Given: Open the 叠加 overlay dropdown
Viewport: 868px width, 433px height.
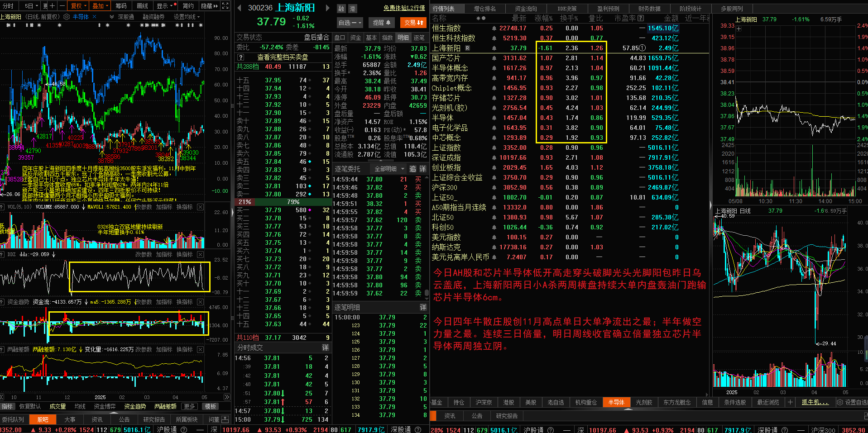Looking at the screenshot, I should pyautogui.click(x=101, y=6).
